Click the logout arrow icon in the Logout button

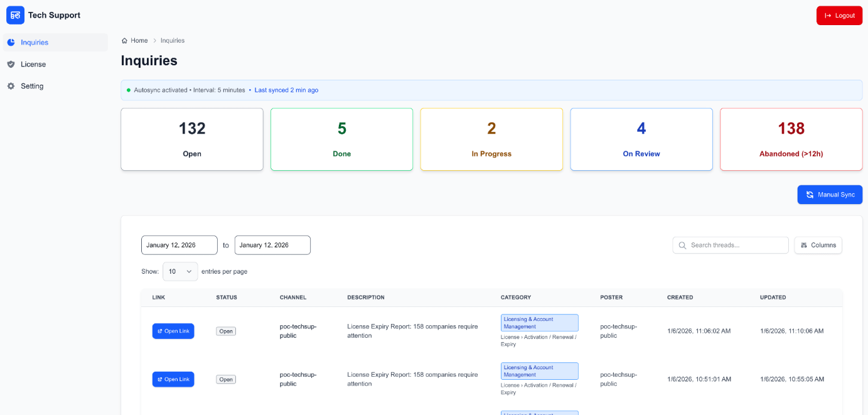pyautogui.click(x=827, y=15)
